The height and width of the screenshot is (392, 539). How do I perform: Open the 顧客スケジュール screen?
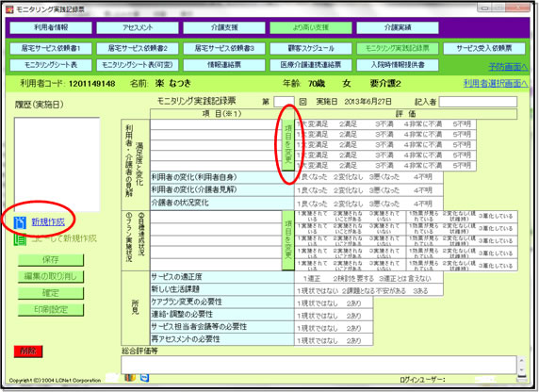point(311,48)
